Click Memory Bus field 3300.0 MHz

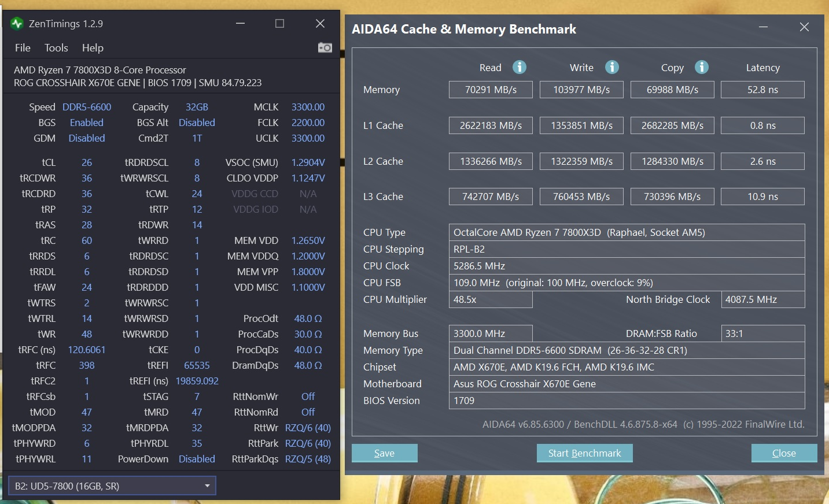click(491, 333)
